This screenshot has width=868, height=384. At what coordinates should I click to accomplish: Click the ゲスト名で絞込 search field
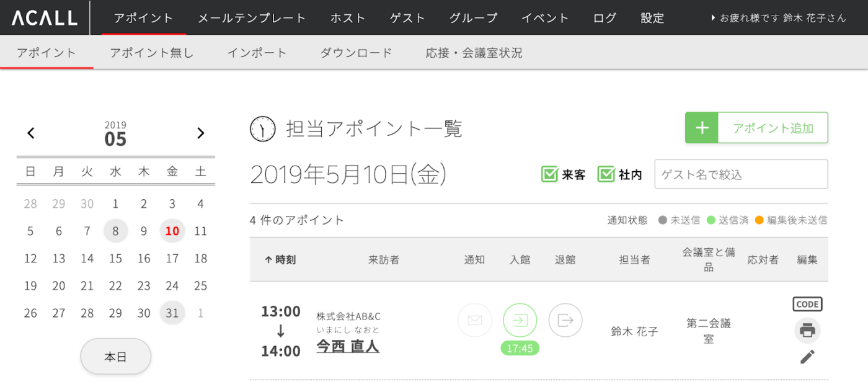(741, 174)
